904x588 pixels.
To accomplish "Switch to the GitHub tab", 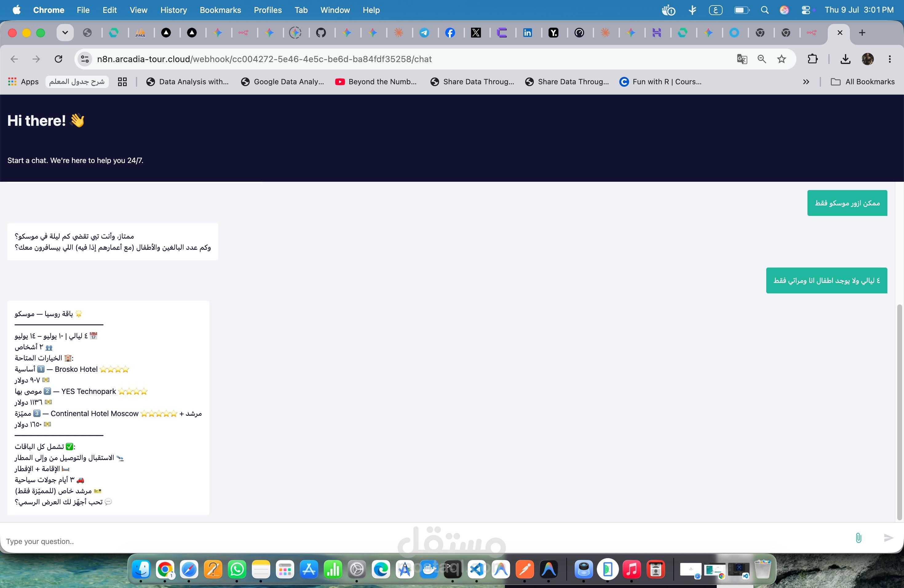I will point(321,33).
